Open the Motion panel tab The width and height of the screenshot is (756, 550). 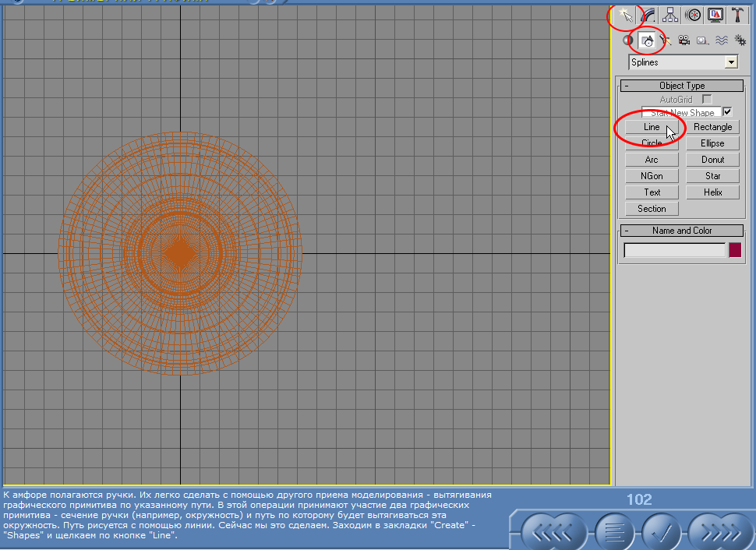[x=694, y=16]
